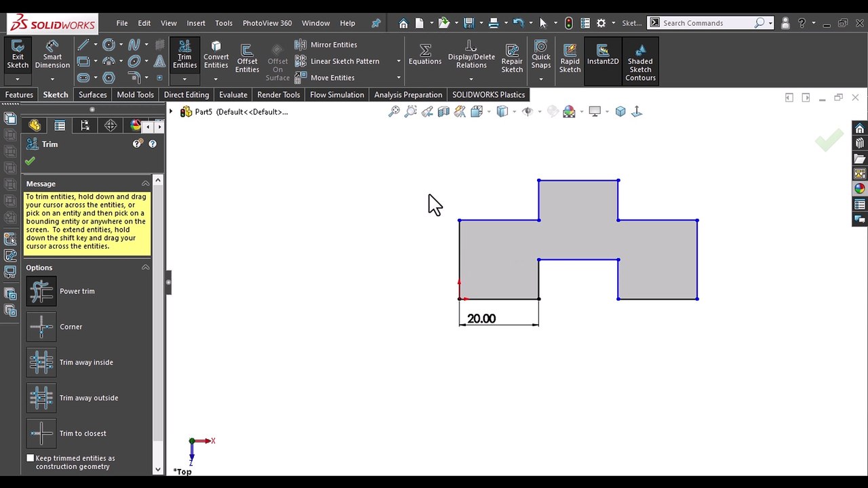Image resolution: width=868 pixels, height=488 pixels.
Task: Enable Keep trimmed entities as construction geometry
Action: click(30, 458)
